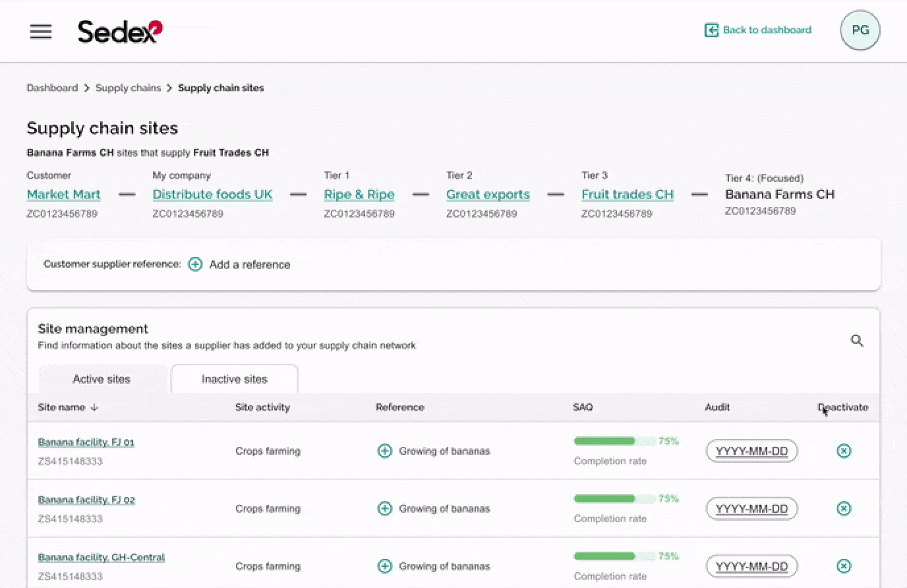The width and height of the screenshot is (907, 588).
Task: Open the hamburger navigation menu
Action: coord(41,31)
